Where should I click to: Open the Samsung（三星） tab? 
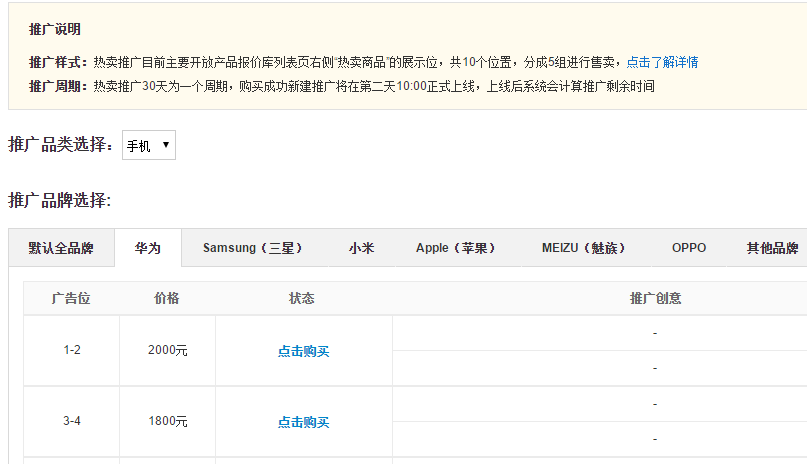point(252,248)
